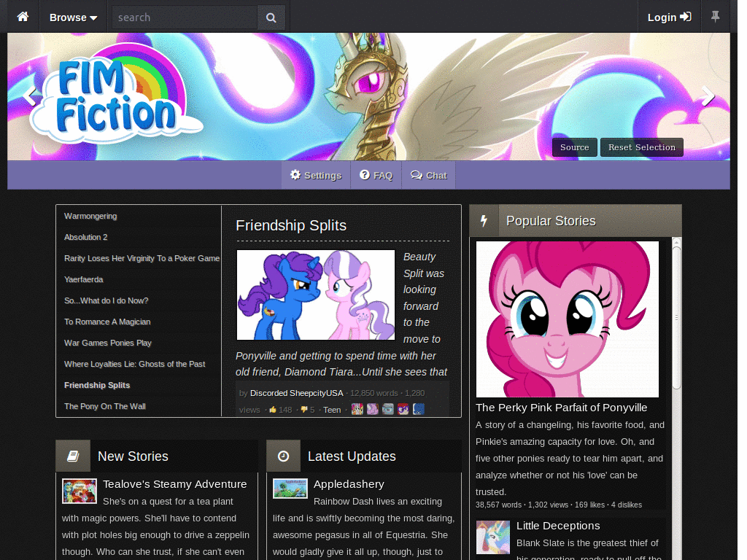Open the Login link
This screenshot has height=560, width=747.
point(670,17)
